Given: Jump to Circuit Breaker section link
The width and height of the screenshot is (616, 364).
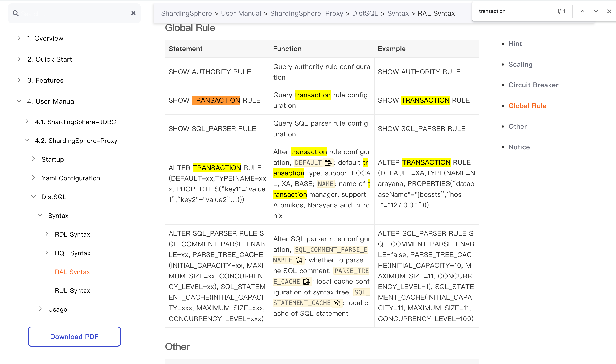Looking at the screenshot, I should tap(533, 85).
